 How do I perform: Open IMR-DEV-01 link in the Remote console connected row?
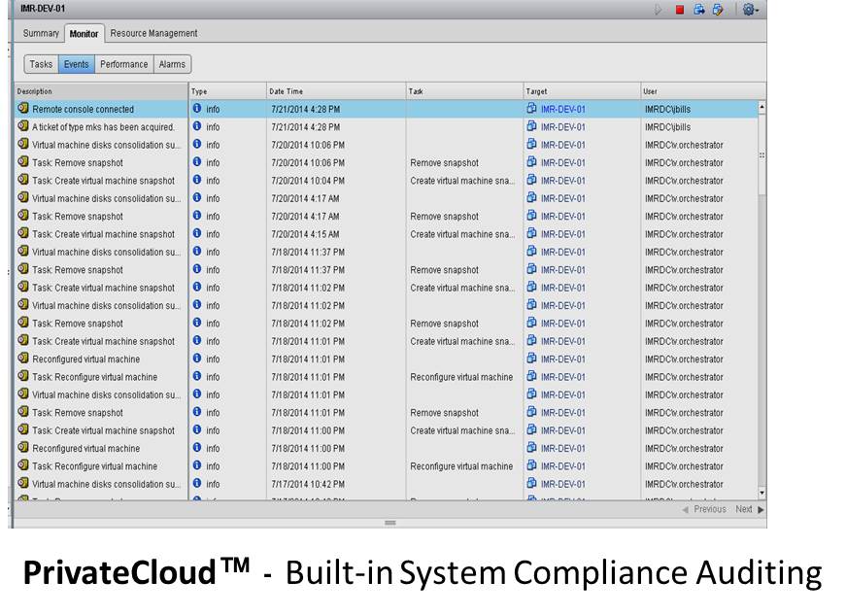(562, 109)
